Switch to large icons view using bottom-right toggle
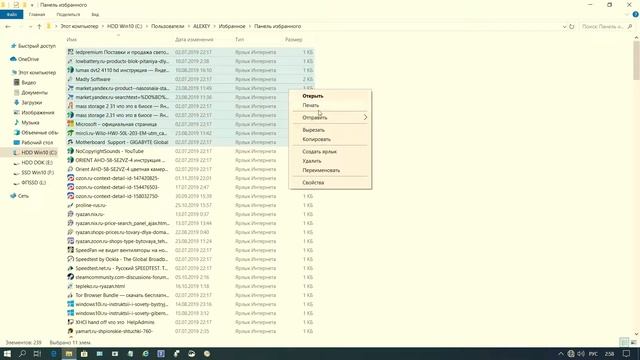The height and width of the screenshot is (360, 640). coord(633,342)
